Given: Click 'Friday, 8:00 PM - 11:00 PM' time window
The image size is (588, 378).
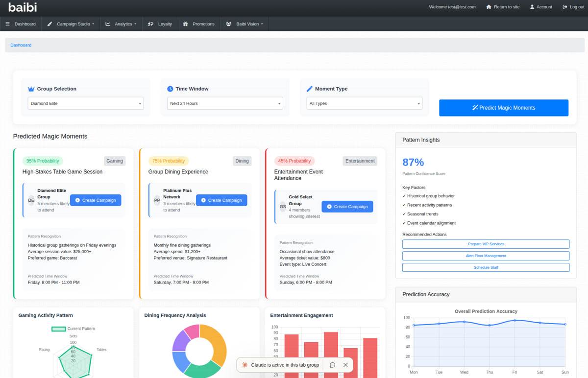Looking at the screenshot, I should click(x=53, y=283).
